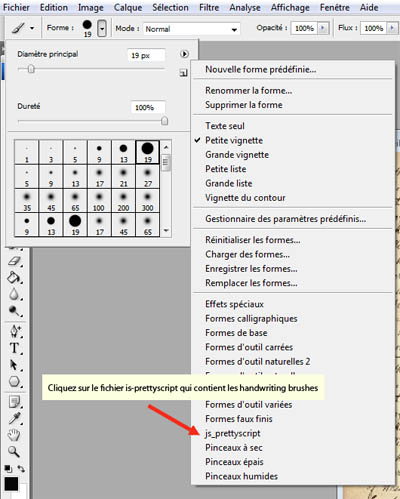Select the soft round 200 brush
Screen dimensions: 400x499
pyautogui.click(x=123, y=201)
